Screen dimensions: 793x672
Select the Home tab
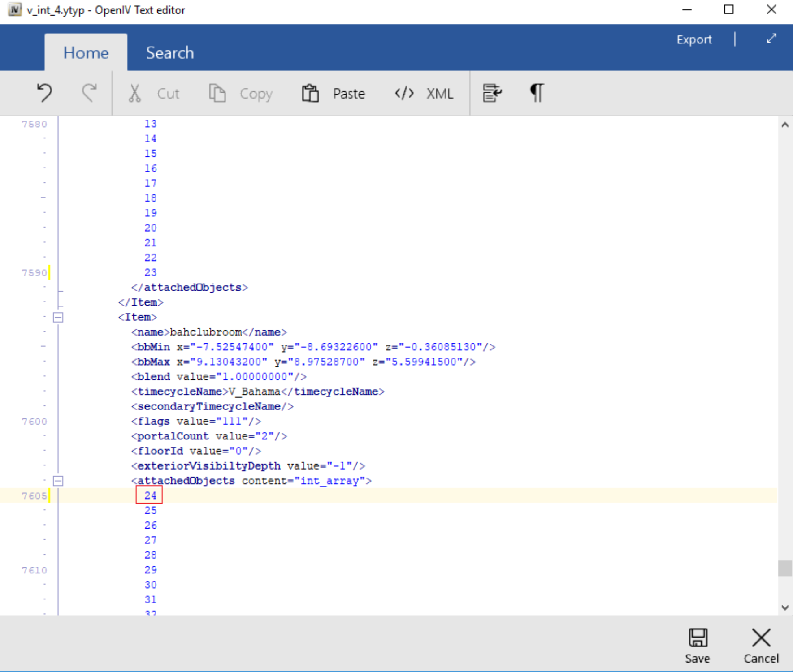86,53
